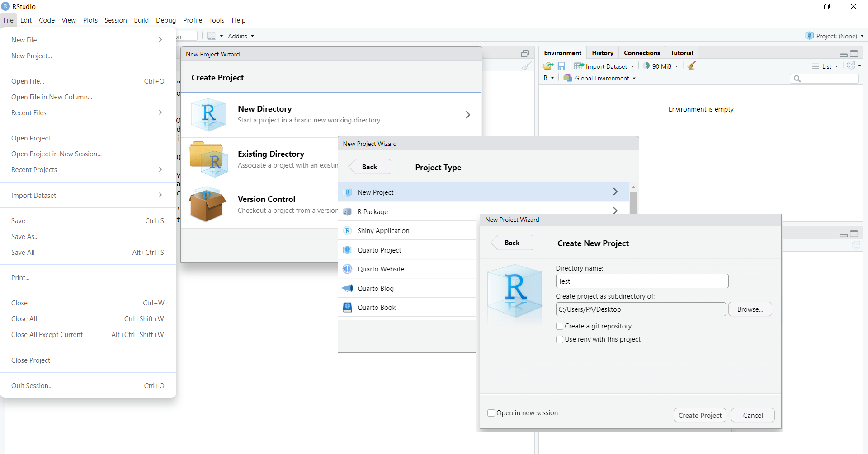
Task: Click the Quarto Project icon
Action: [x=347, y=250]
